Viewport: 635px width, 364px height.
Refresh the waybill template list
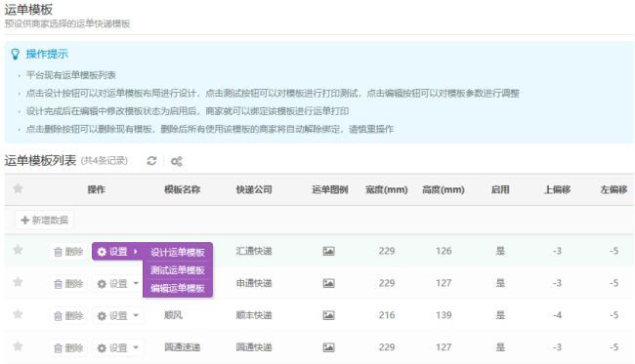pos(151,161)
